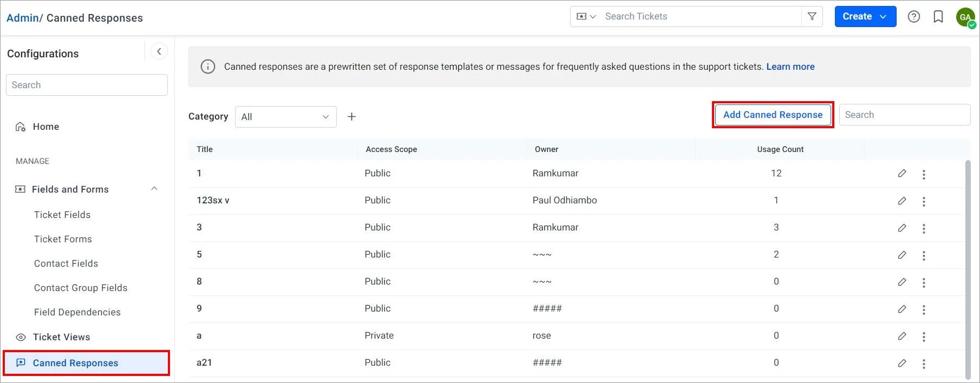Open three-dot menu for row 9
Screen dimensions: 980x383
point(924,309)
